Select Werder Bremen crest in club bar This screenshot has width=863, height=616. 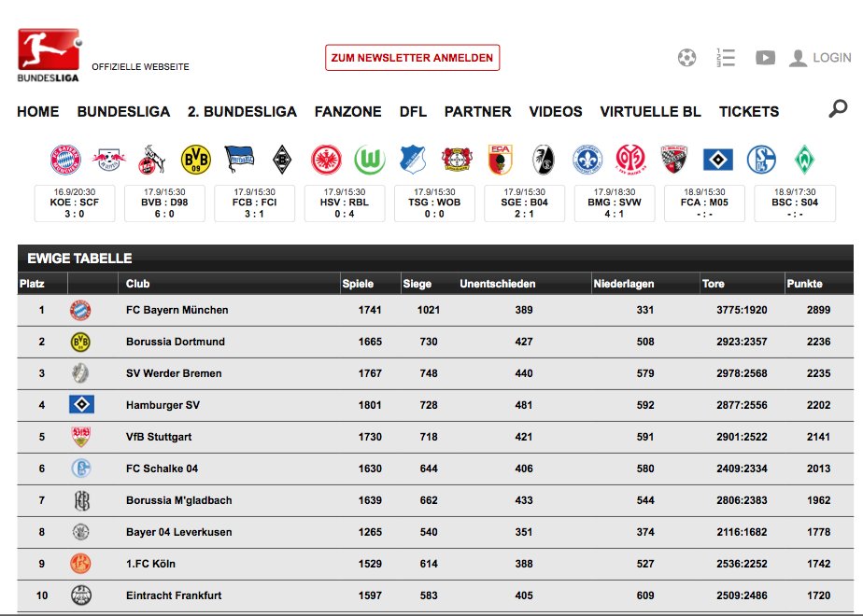[x=804, y=160]
